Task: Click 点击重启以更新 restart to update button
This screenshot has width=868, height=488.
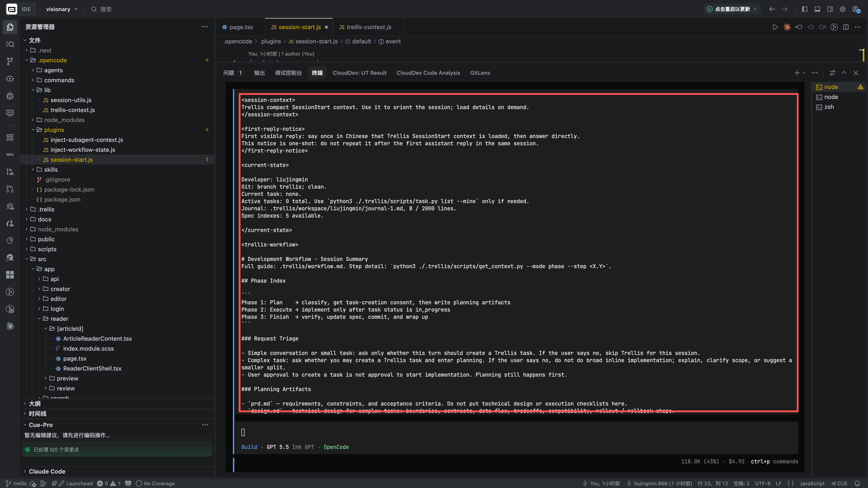Action: pyautogui.click(x=731, y=9)
